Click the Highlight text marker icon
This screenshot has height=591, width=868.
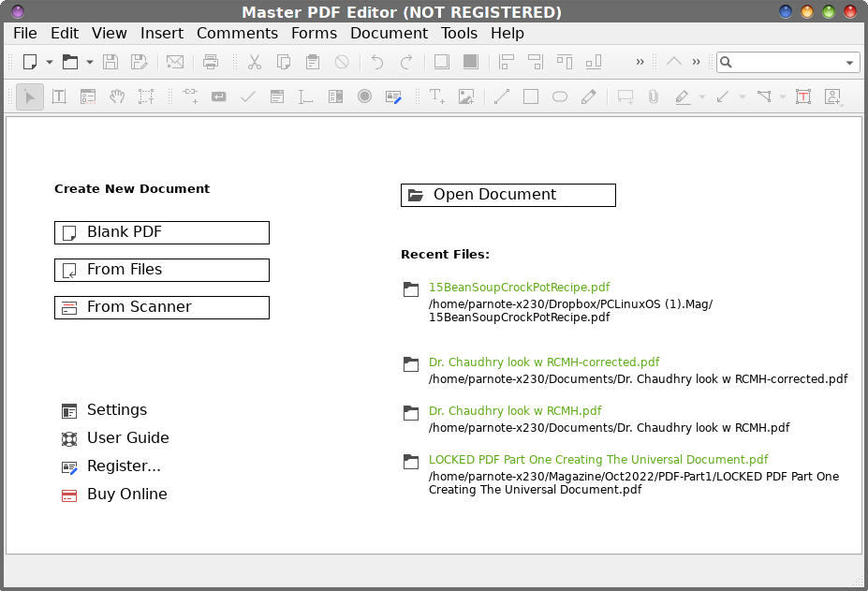pyautogui.click(x=683, y=97)
